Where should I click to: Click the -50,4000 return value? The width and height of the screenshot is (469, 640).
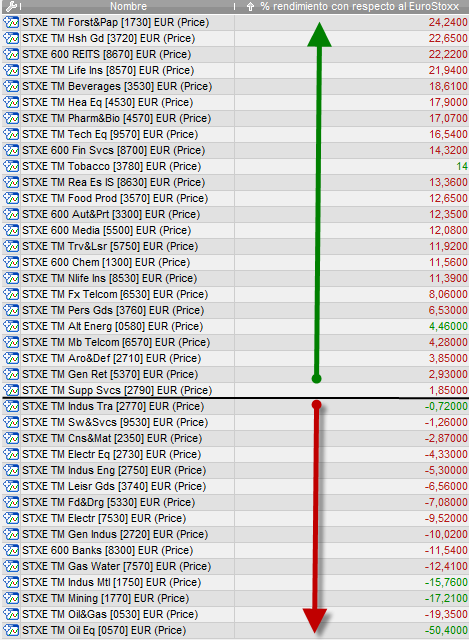click(446, 630)
